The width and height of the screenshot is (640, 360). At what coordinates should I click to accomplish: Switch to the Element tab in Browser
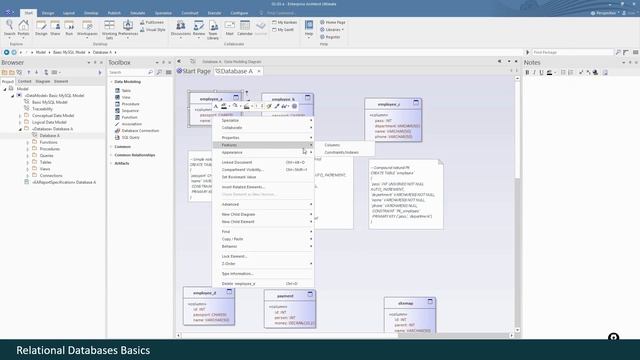point(61,81)
